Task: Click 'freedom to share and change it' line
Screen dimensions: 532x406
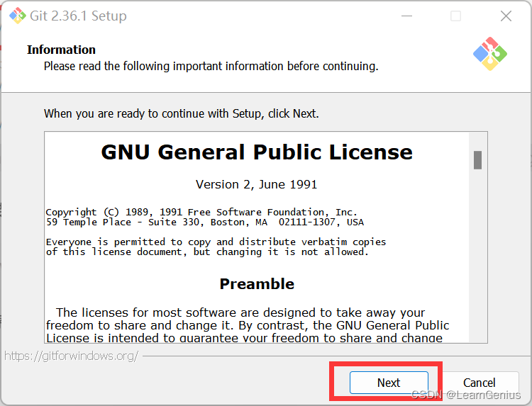Action: coord(248,325)
